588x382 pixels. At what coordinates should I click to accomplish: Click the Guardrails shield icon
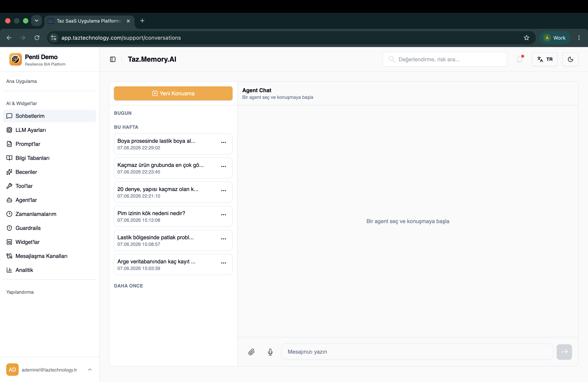(x=9, y=228)
